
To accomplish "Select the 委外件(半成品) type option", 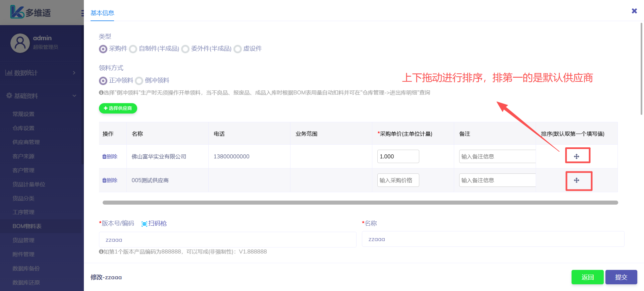I will 185,49.
